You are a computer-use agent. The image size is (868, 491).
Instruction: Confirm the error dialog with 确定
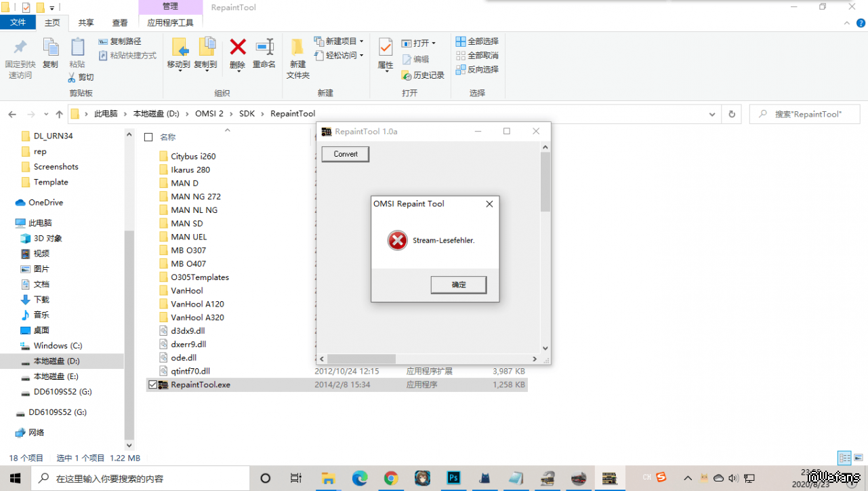459,285
